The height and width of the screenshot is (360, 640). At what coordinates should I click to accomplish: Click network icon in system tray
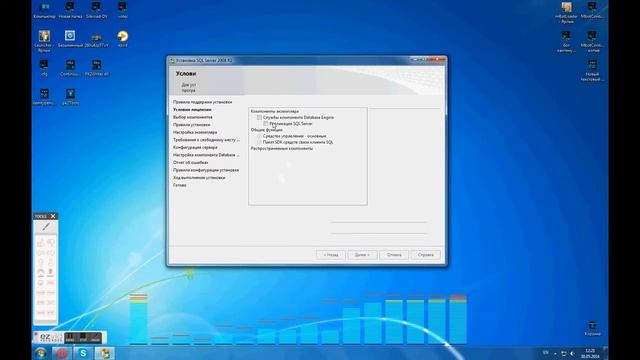point(564,353)
